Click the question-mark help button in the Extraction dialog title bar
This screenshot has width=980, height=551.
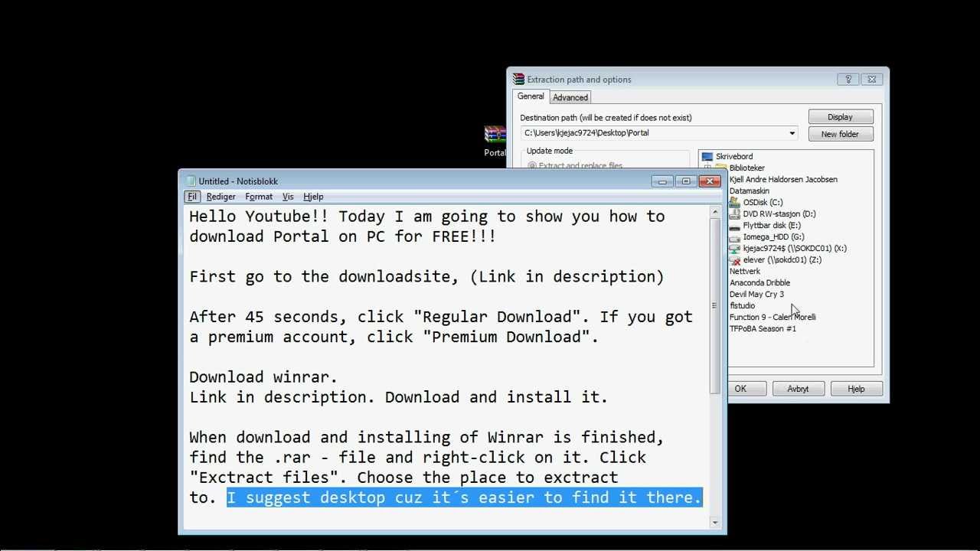(x=848, y=79)
